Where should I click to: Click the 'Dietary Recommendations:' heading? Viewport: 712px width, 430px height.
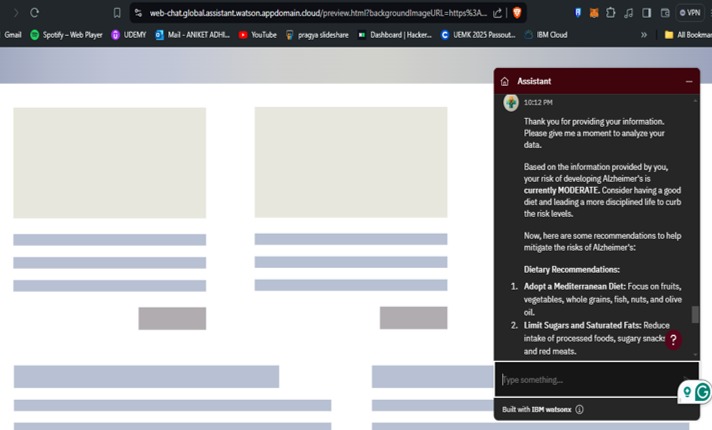click(572, 270)
